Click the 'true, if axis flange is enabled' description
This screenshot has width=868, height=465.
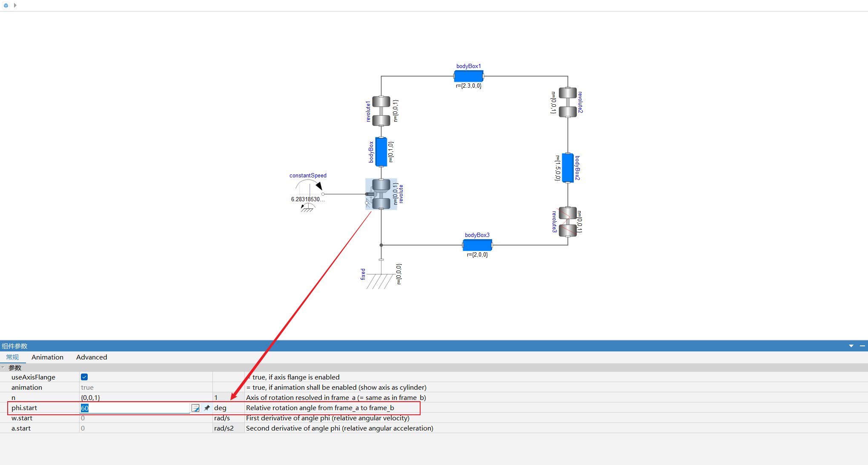294,377
